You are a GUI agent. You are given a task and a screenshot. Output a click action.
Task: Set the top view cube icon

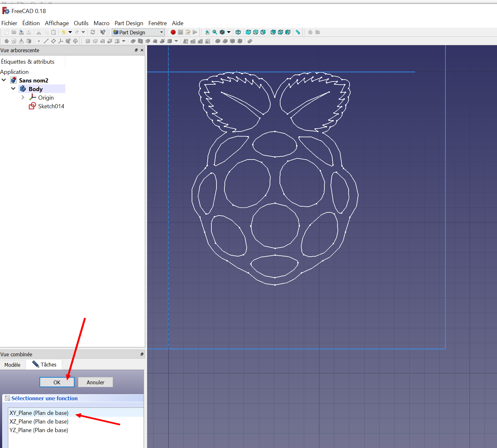(256, 32)
